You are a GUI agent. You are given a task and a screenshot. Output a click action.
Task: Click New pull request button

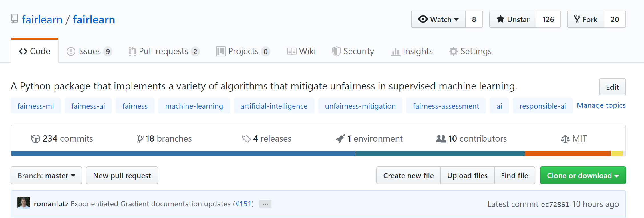122,175
